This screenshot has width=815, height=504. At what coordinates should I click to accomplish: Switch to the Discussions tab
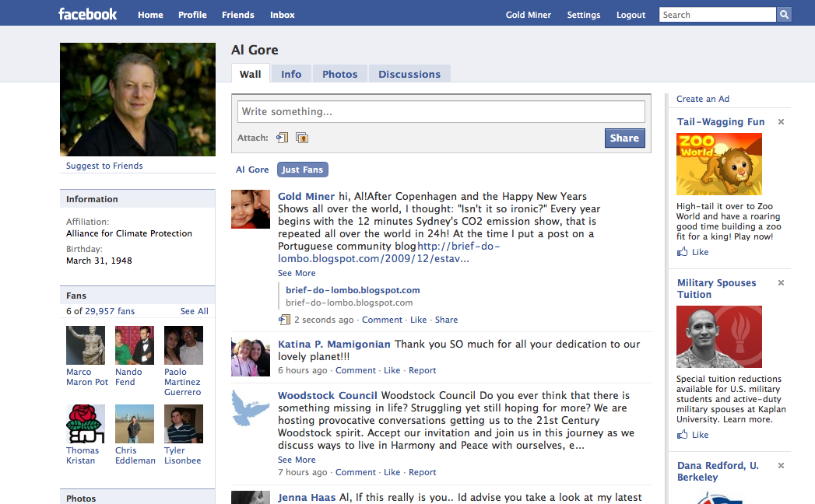[409, 74]
